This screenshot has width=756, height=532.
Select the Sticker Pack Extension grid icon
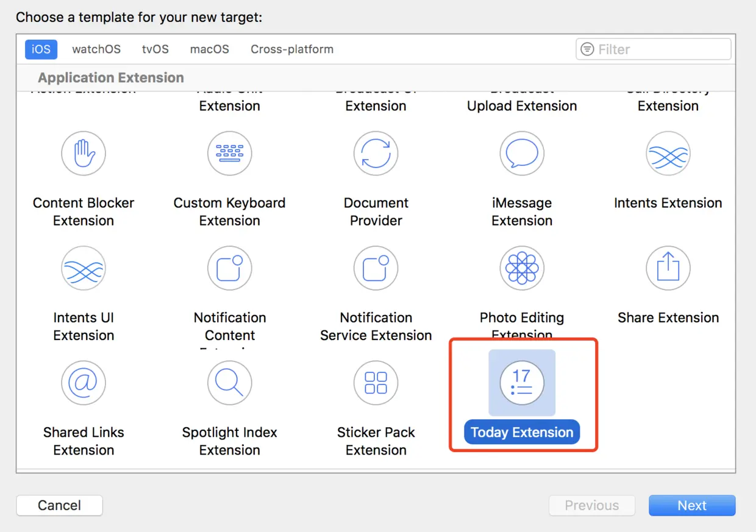tap(376, 383)
